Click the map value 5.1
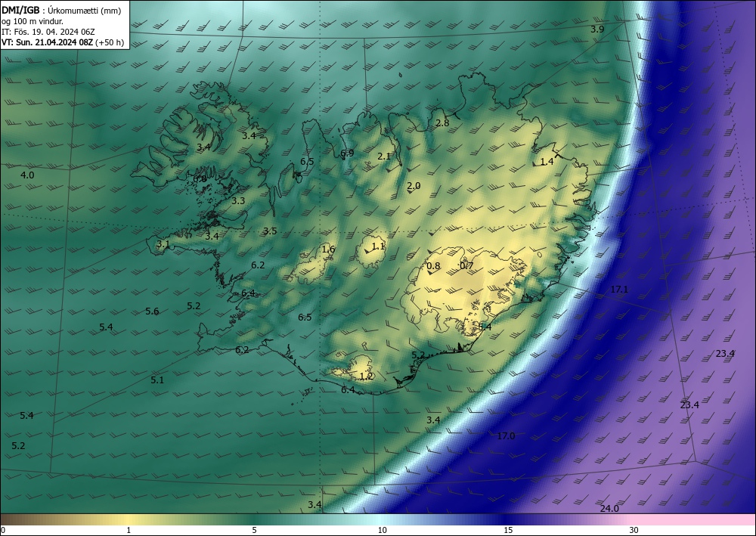The image size is (756, 536). point(157,380)
